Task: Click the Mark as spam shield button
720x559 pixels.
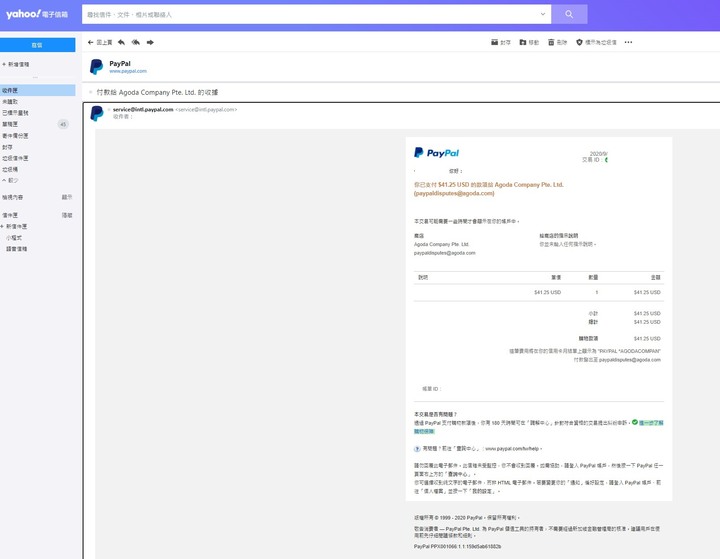Action: (596, 42)
